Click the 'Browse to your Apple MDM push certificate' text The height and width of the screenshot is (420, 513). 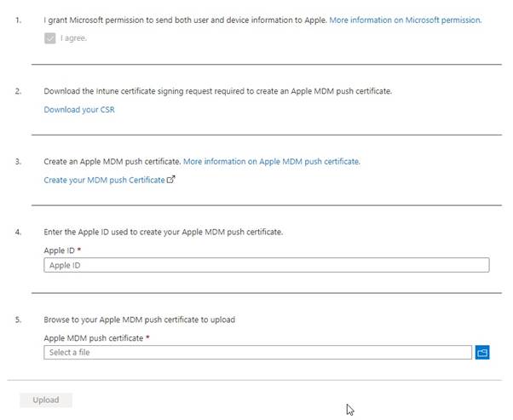pyautogui.click(x=139, y=319)
